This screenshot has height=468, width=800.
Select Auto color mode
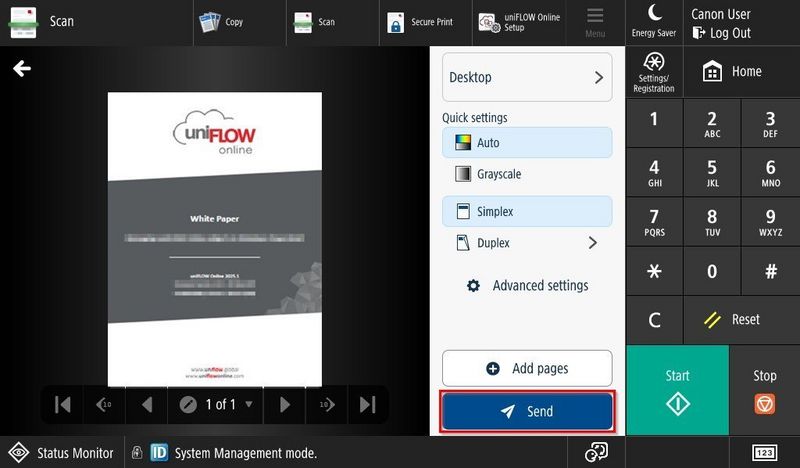click(x=526, y=143)
